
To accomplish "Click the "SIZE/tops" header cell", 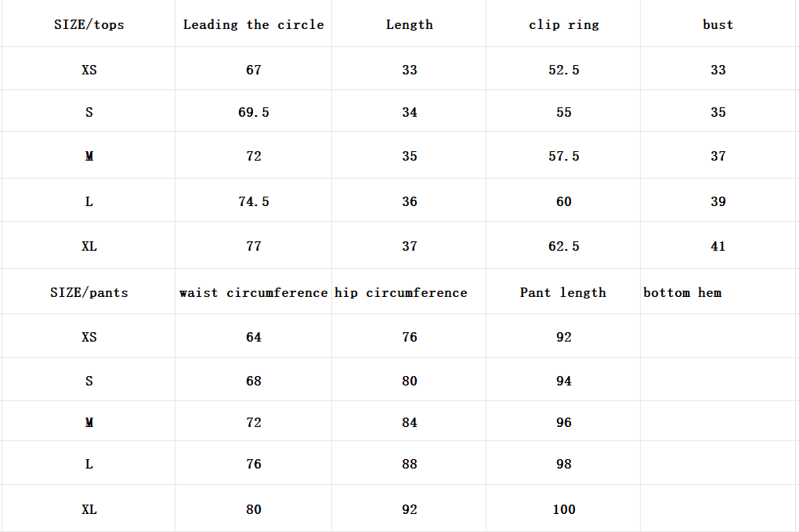I will click(89, 24).
